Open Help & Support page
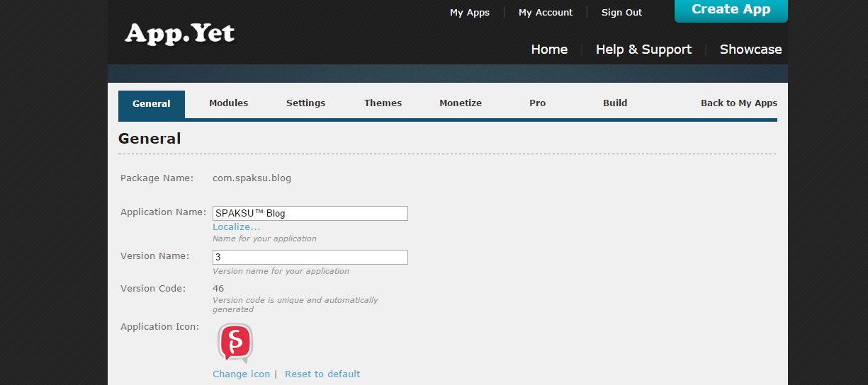The height and width of the screenshot is (385, 868). click(x=643, y=50)
